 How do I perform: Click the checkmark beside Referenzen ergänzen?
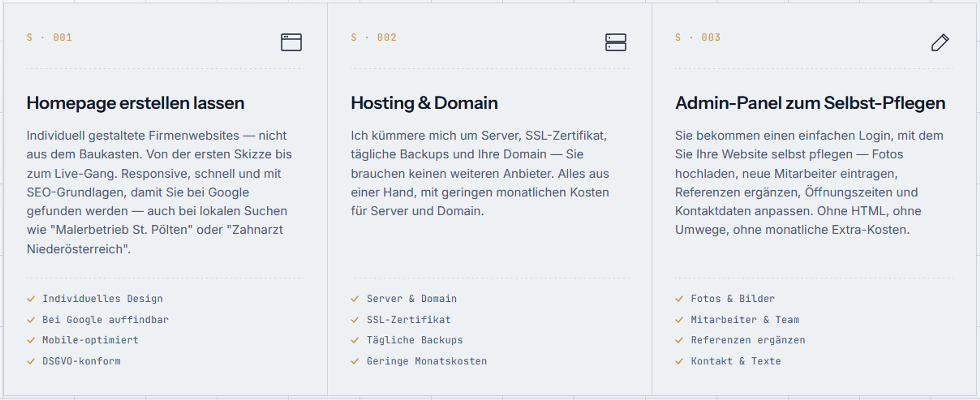679,340
